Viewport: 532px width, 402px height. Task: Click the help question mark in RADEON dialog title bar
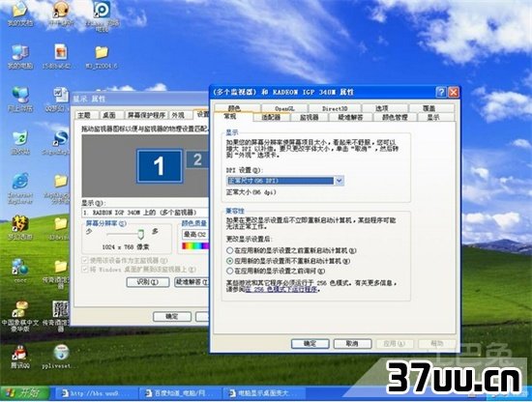(x=441, y=92)
